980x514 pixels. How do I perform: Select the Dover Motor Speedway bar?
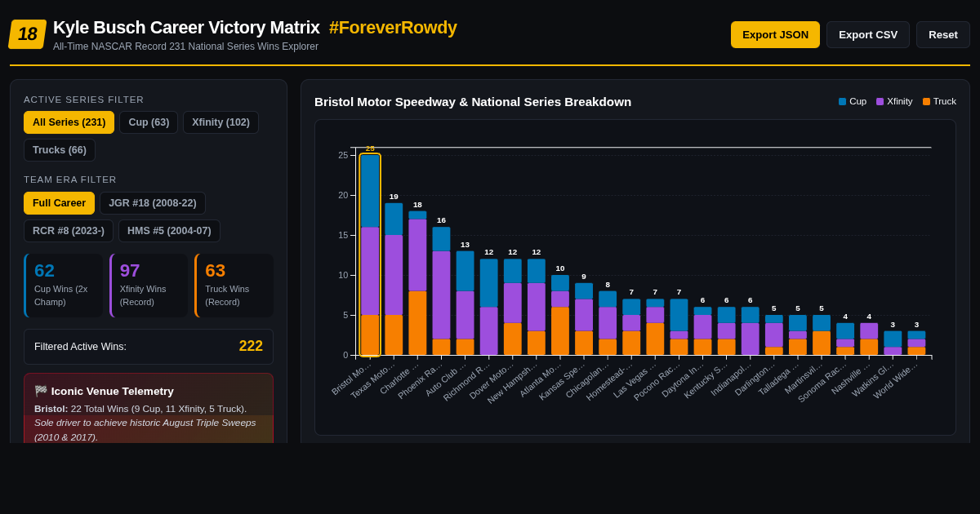[x=512, y=307]
